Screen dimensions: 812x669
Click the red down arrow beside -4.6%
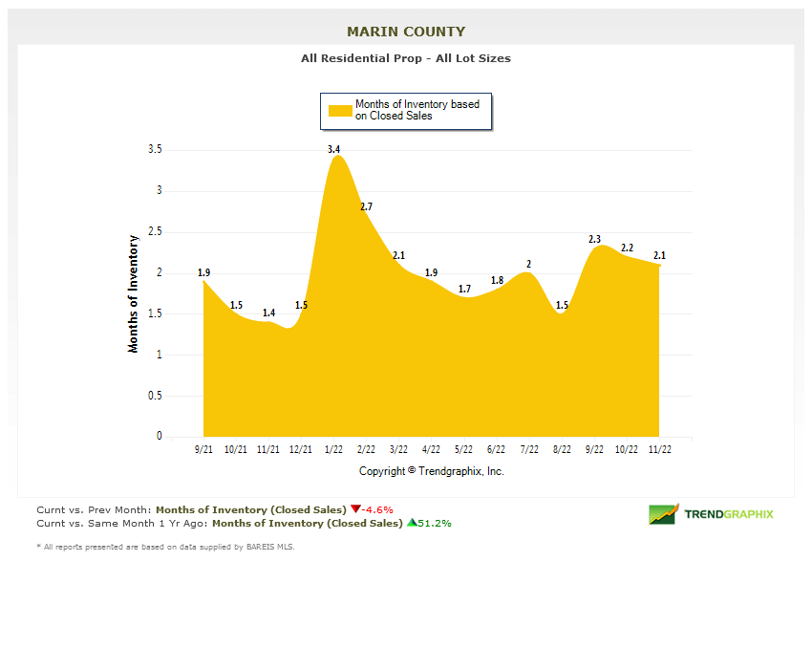coord(355,509)
